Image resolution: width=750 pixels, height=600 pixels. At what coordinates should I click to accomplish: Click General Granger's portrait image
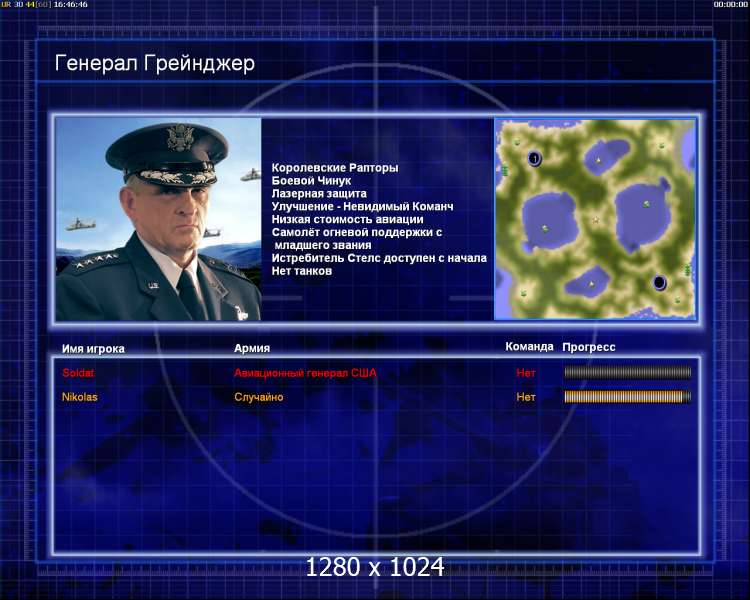158,219
